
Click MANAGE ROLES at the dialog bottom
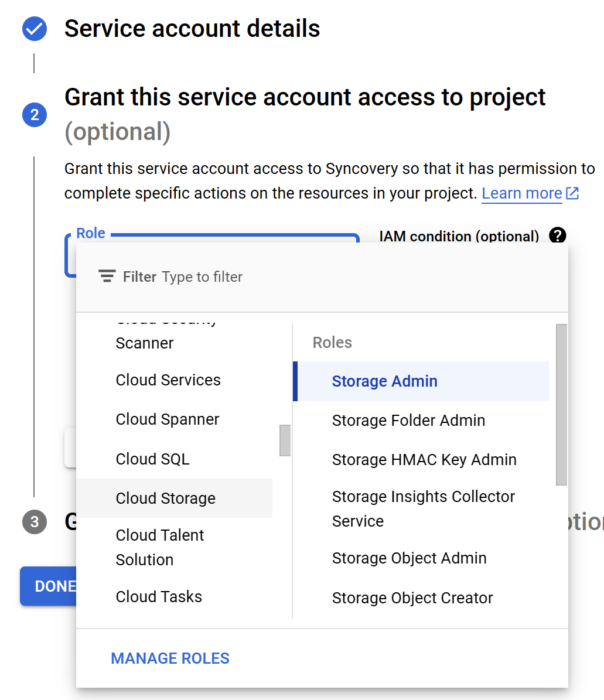point(170,658)
